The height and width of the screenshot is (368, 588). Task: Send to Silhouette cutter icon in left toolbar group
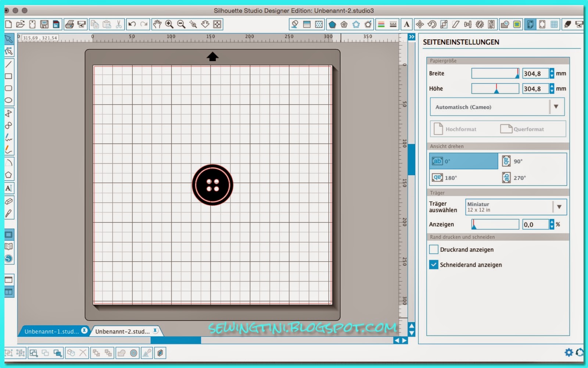point(82,24)
